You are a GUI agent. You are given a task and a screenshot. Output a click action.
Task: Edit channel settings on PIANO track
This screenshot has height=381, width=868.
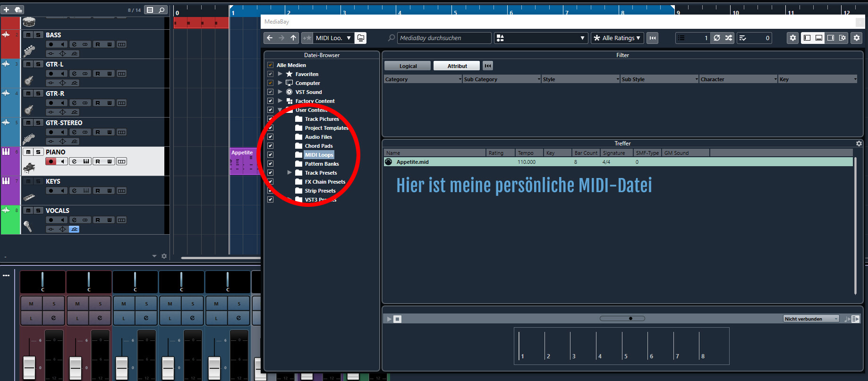point(74,161)
